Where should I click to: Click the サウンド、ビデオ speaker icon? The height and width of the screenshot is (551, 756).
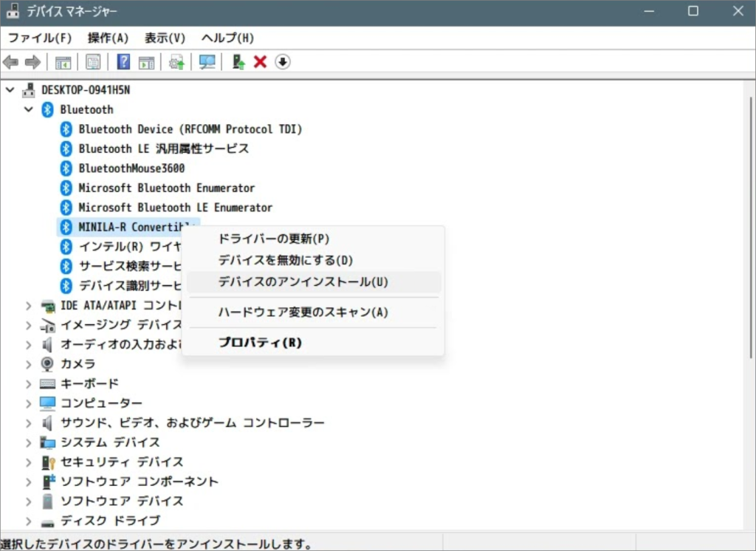click(x=47, y=423)
